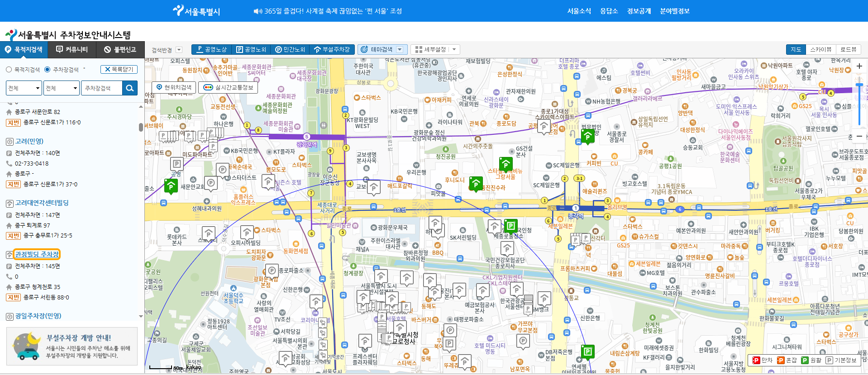The width and height of the screenshot is (868, 375).
Task: Open the 불편신고 tab
Action: coord(120,49)
